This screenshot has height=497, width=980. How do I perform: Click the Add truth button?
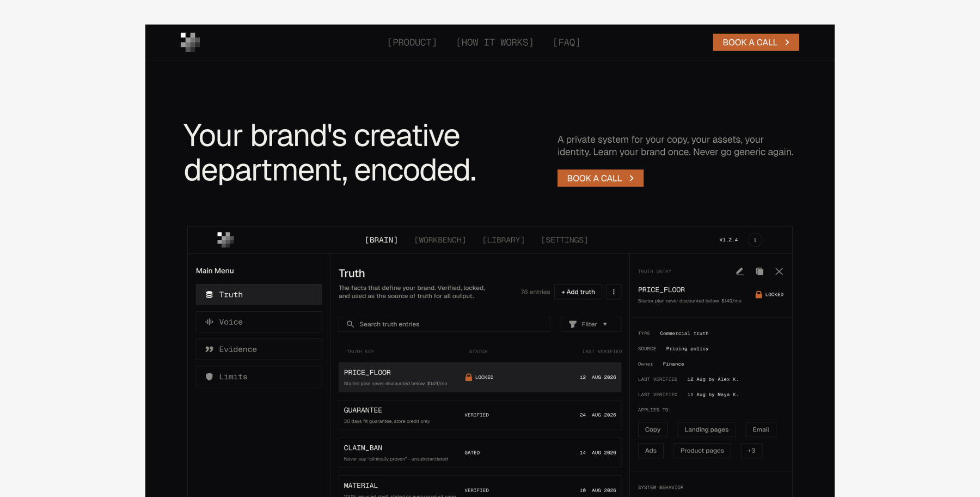(578, 292)
